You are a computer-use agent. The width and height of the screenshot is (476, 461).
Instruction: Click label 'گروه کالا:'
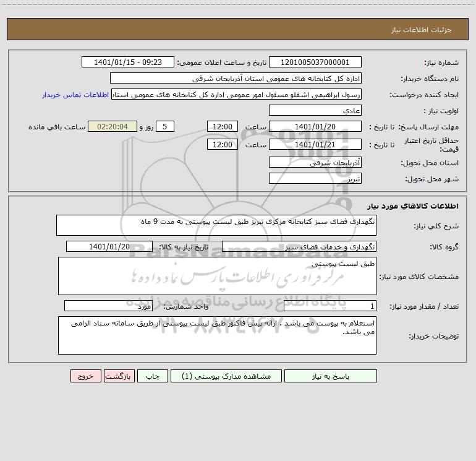coord(444,248)
